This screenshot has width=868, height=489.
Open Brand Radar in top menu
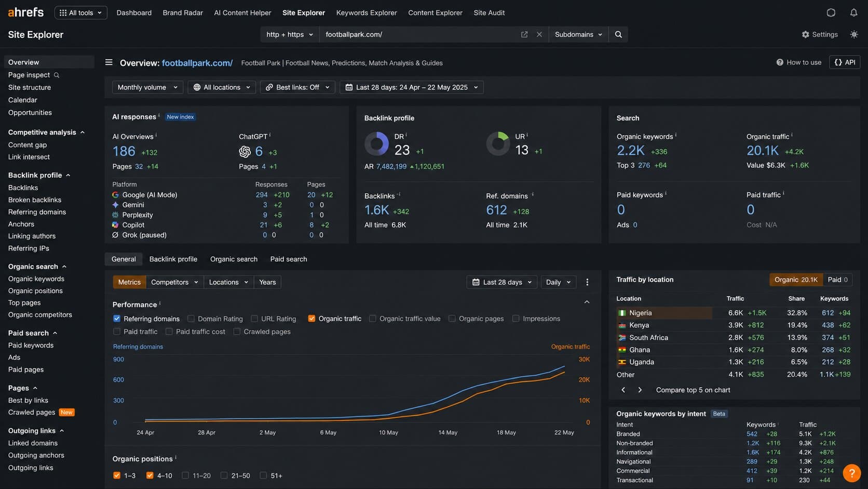point(183,12)
